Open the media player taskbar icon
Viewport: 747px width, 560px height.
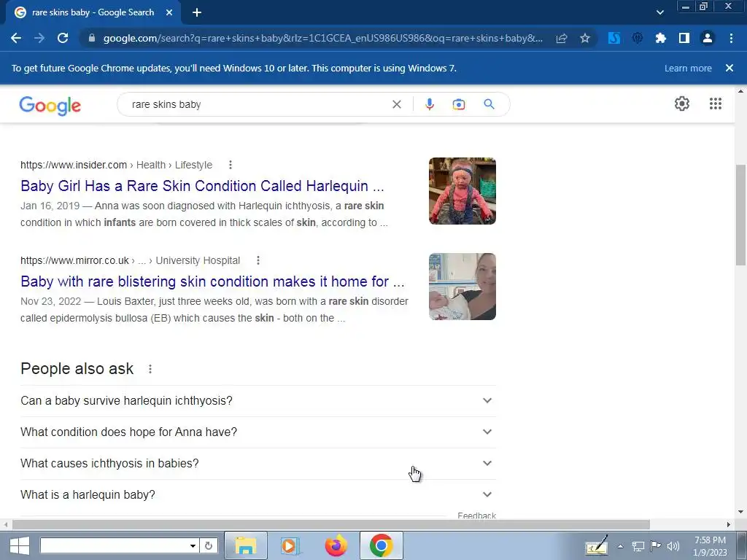click(289, 545)
